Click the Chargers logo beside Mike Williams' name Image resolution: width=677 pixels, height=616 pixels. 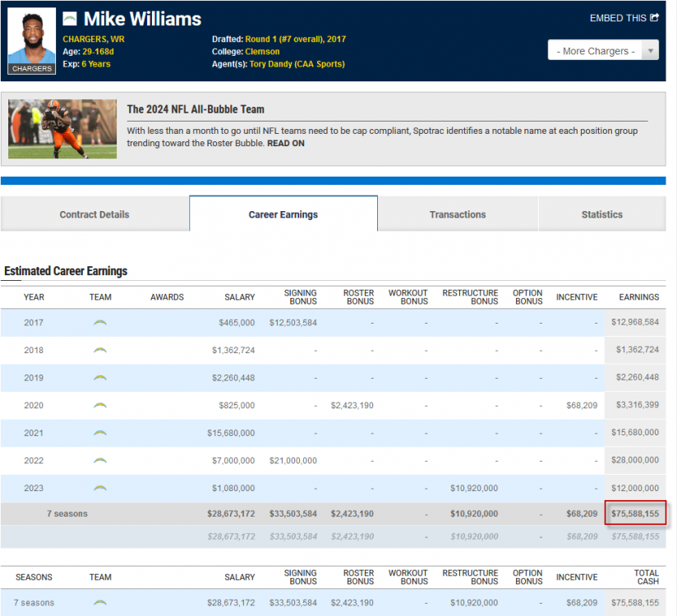[70, 19]
